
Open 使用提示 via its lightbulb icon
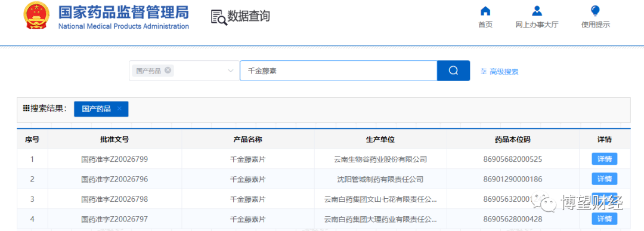(x=595, y=11)
